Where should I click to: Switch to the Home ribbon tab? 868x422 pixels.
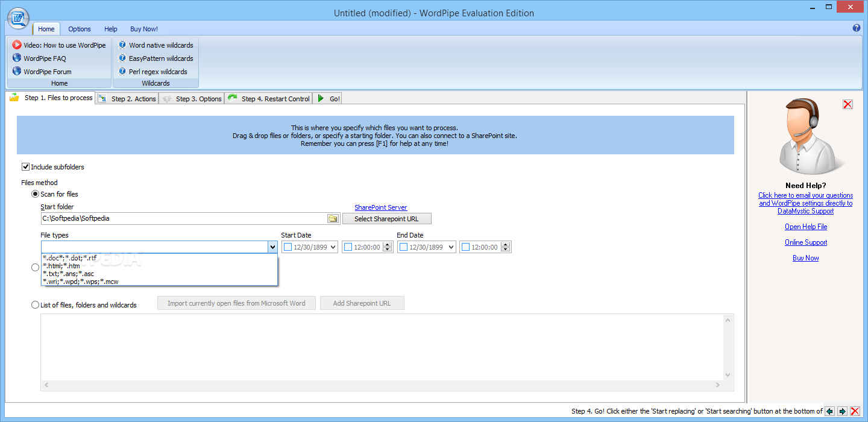pyautogui.click(x=46, y=29)
